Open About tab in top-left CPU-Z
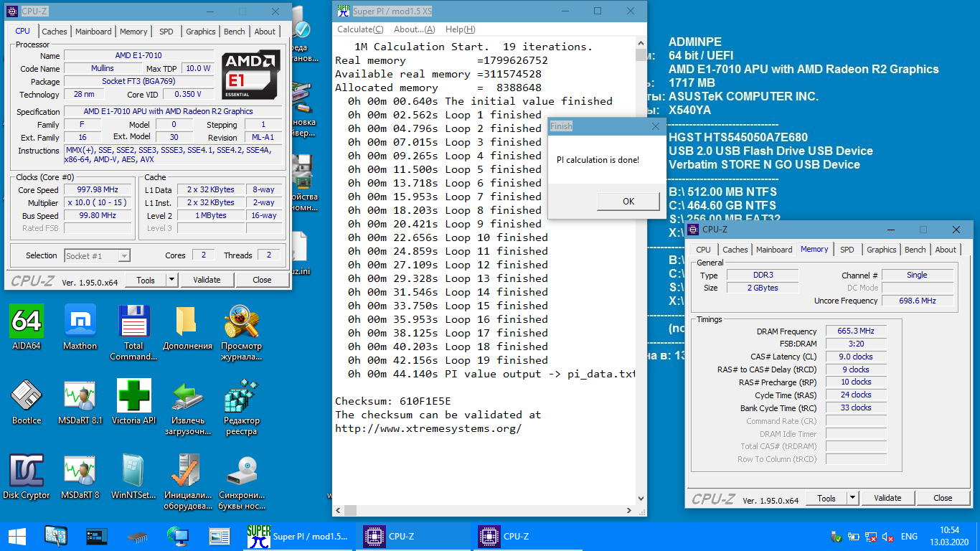This screenshot has height=551, width=980. pos(265,32)
